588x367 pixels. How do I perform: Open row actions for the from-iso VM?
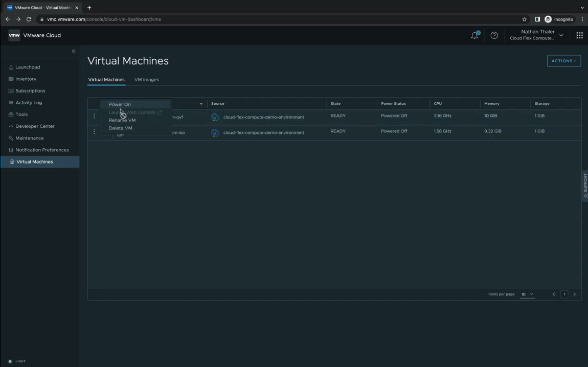94,131
